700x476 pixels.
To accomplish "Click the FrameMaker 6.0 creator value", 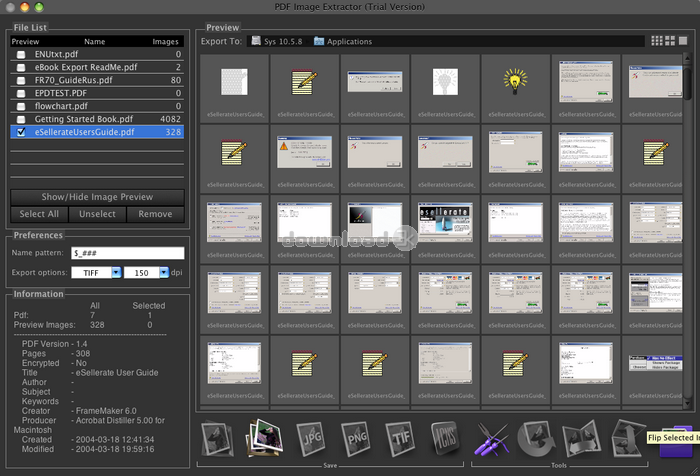I will [106, 411].
